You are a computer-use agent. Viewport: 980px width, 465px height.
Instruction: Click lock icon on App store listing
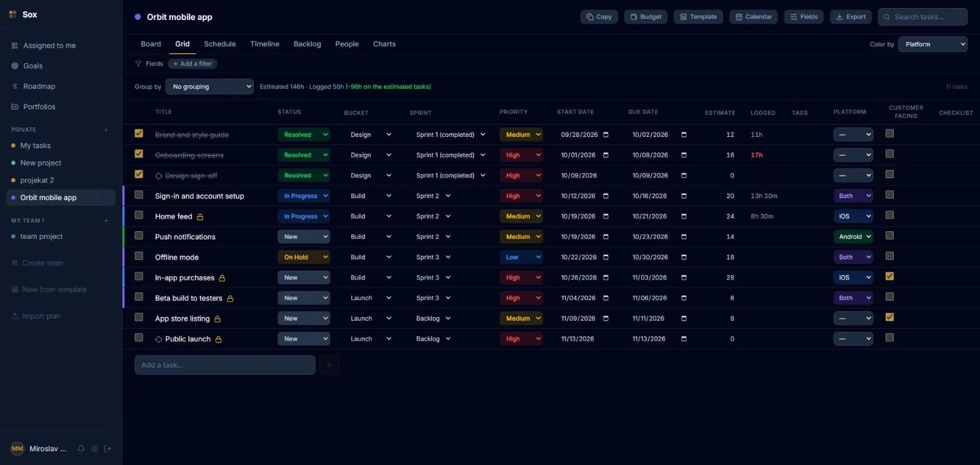(x=217, y=319)
